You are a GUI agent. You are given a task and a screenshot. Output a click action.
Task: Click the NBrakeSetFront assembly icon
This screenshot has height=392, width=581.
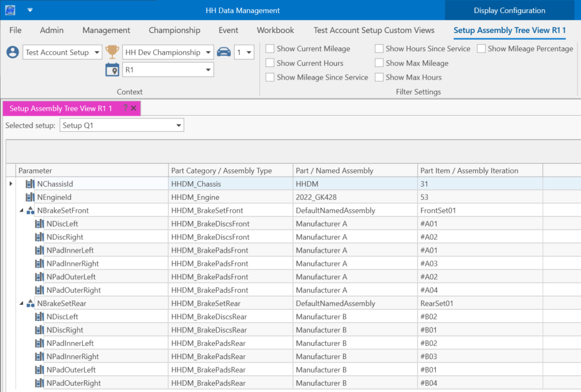[30, 211]
